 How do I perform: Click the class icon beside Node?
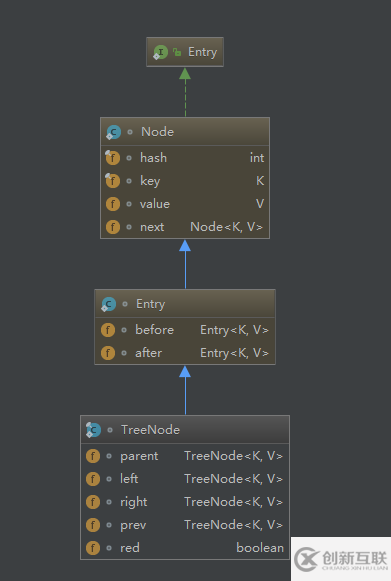click(113, 132)
